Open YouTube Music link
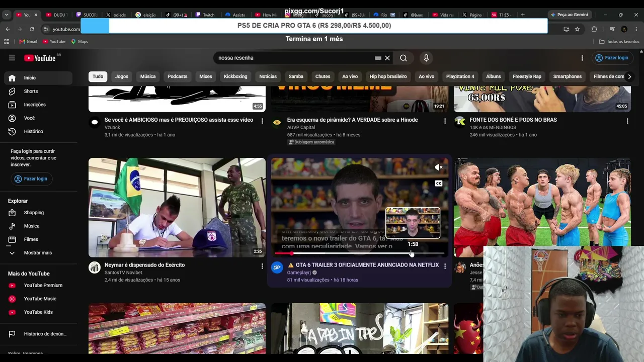This screenshot has height=362, width=644. click(38, 299)
